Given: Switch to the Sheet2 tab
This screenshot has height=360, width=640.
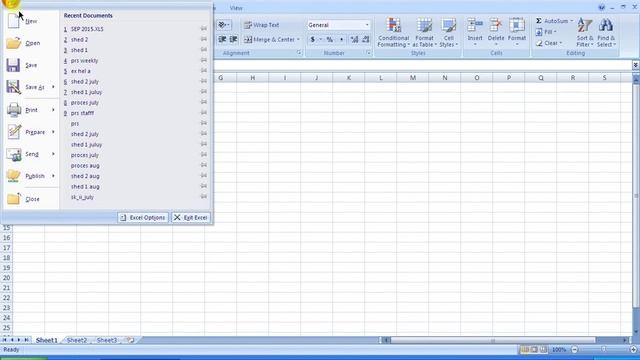Looking at the screenshot, I should pyautogui.click(x=77, y=340).
